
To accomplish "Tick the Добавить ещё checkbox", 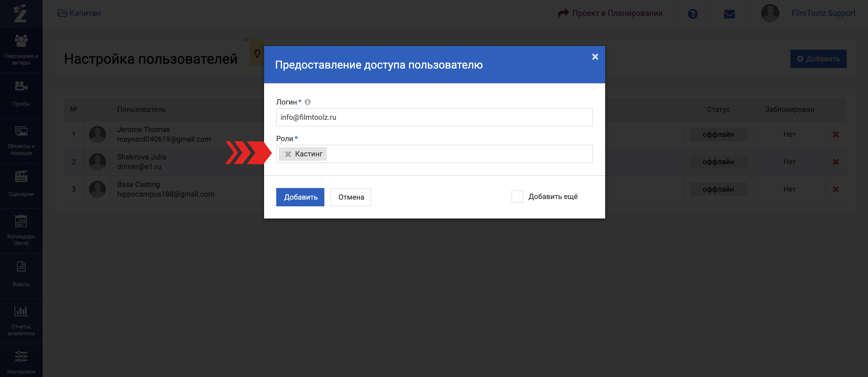I will click(517, 197).
